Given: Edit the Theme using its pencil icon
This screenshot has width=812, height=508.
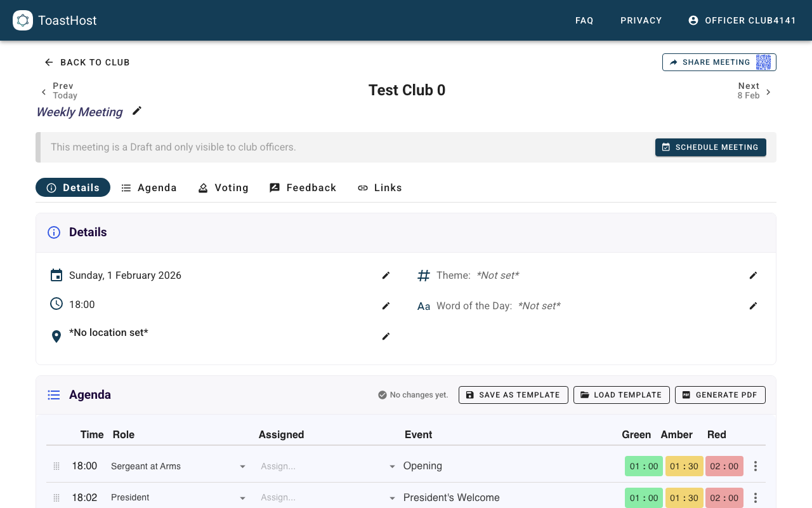Looking at the screenshot, I should (753, 276).
